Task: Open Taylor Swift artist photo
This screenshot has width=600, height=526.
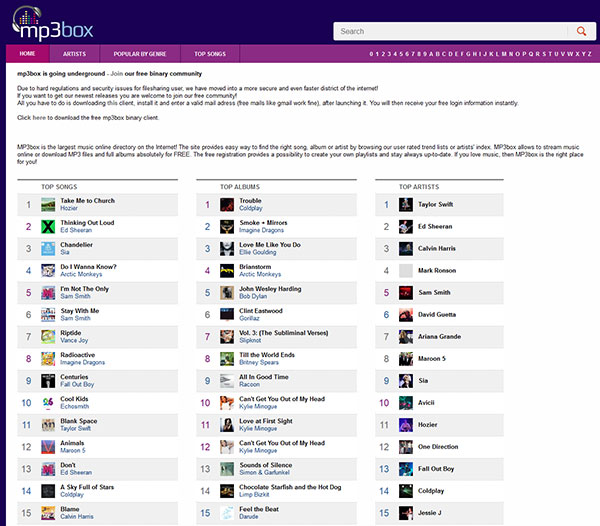Action: click(x=406, y=205)
